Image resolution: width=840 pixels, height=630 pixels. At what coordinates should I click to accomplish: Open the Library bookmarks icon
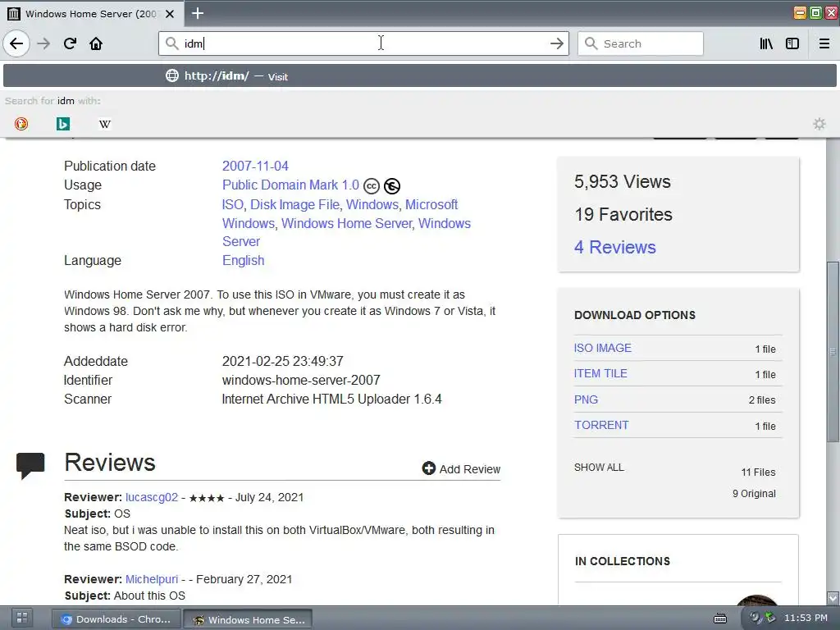[766, 43]
